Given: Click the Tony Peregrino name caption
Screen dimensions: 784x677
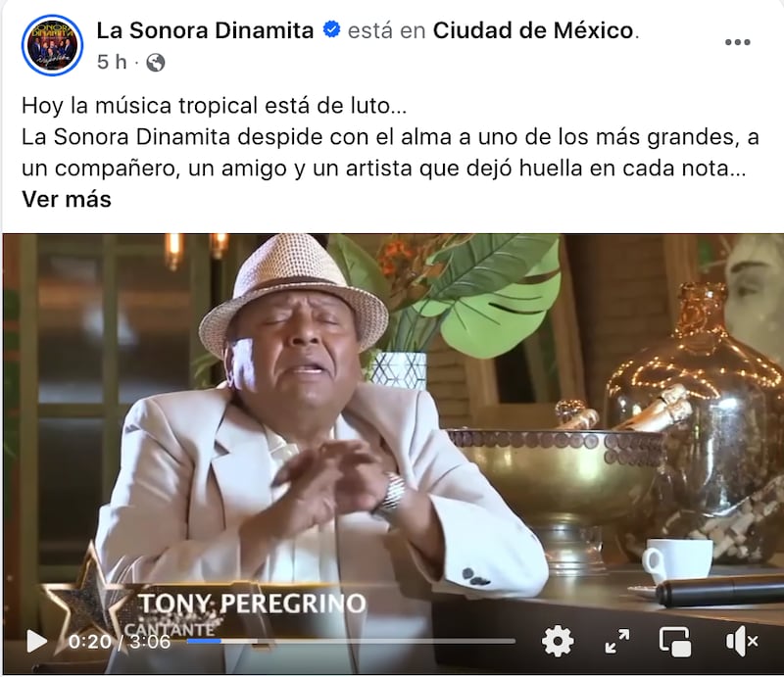Looking at the screenshot, I should point(252,603).
